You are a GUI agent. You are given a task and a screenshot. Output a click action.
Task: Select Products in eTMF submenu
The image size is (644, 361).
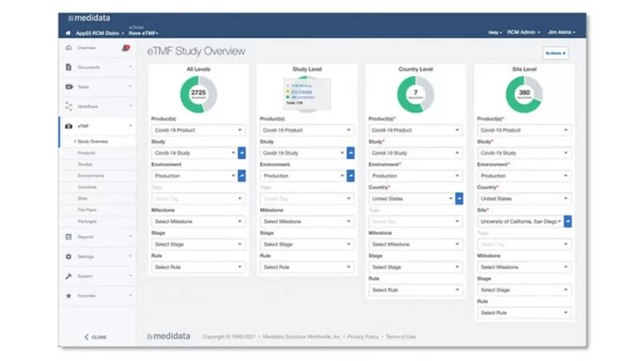pyautogui.click(x=86, y=153)
